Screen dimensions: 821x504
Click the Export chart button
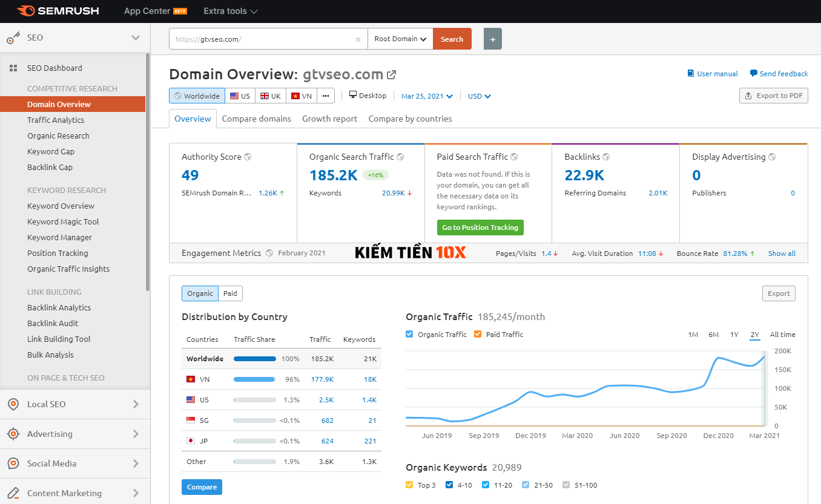point(779,293)
